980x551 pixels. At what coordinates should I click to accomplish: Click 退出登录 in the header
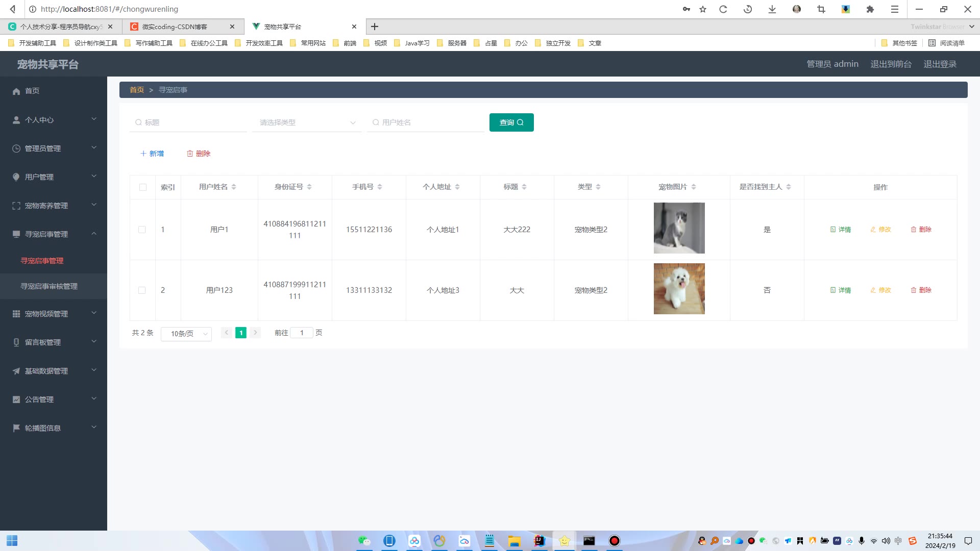(940, 64)
